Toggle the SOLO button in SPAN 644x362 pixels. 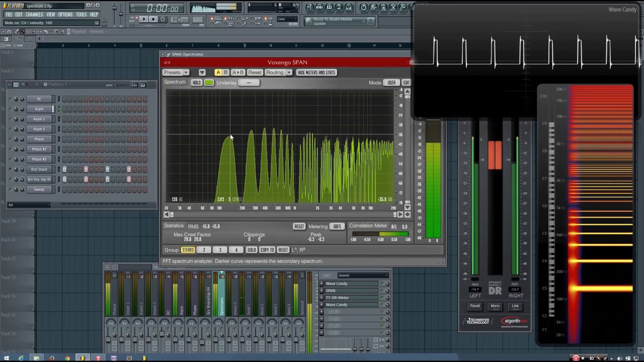[x=252, y=250]
